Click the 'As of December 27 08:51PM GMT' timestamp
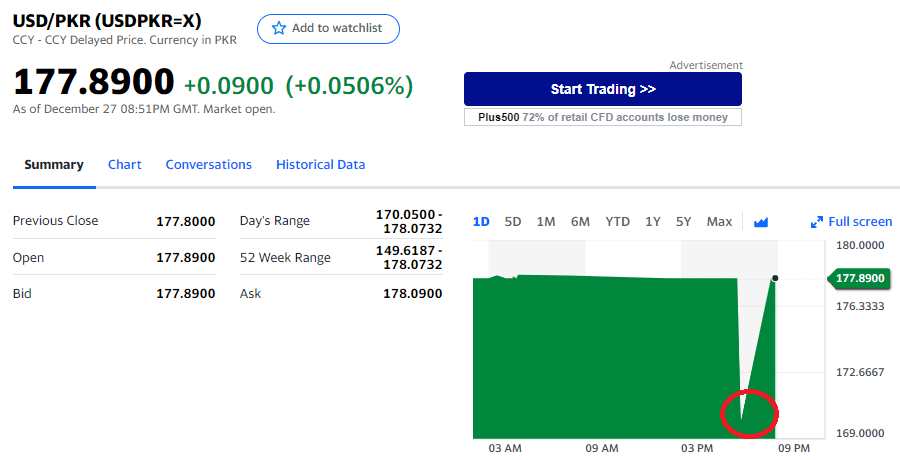The width and height of the screenshot is (900, 460). pyautogui.click(x=106, y=109)
